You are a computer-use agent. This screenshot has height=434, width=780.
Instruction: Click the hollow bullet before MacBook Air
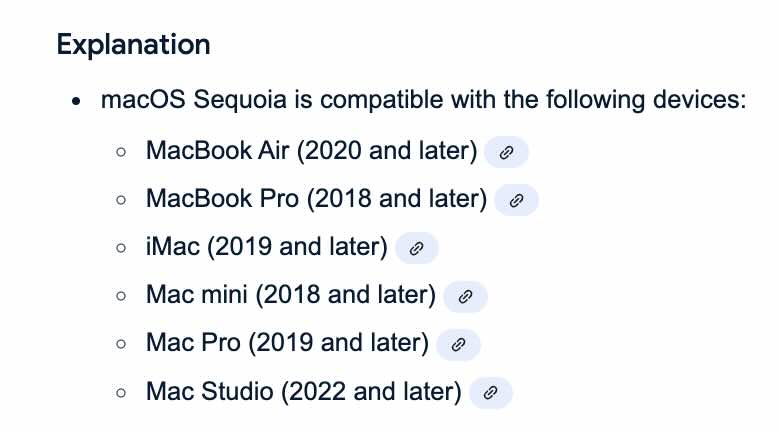click(x=121, y=152)
